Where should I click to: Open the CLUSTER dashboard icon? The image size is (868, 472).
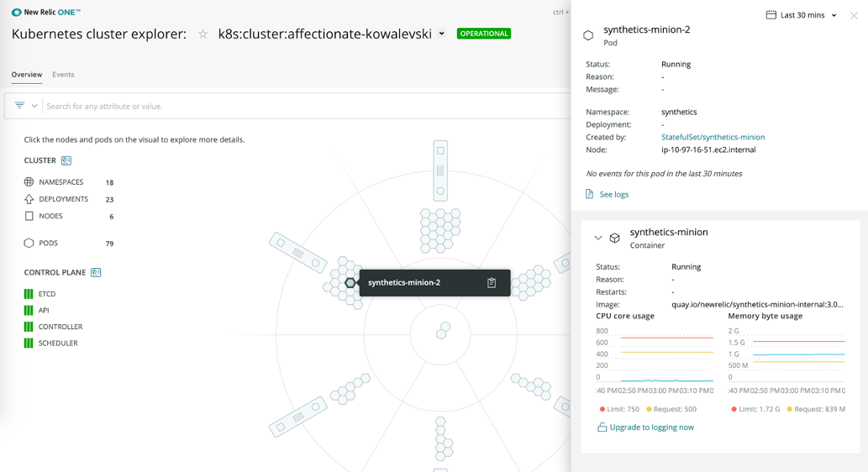pos(66,160)
